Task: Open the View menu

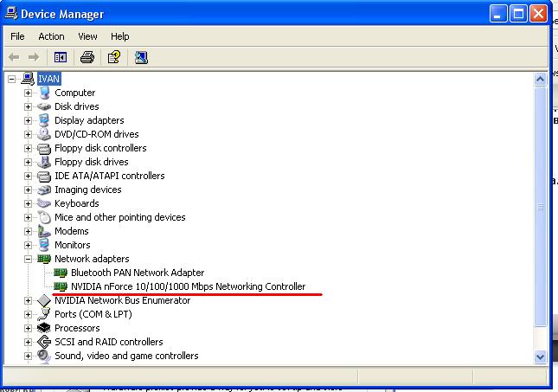Action: coord(87,36)
